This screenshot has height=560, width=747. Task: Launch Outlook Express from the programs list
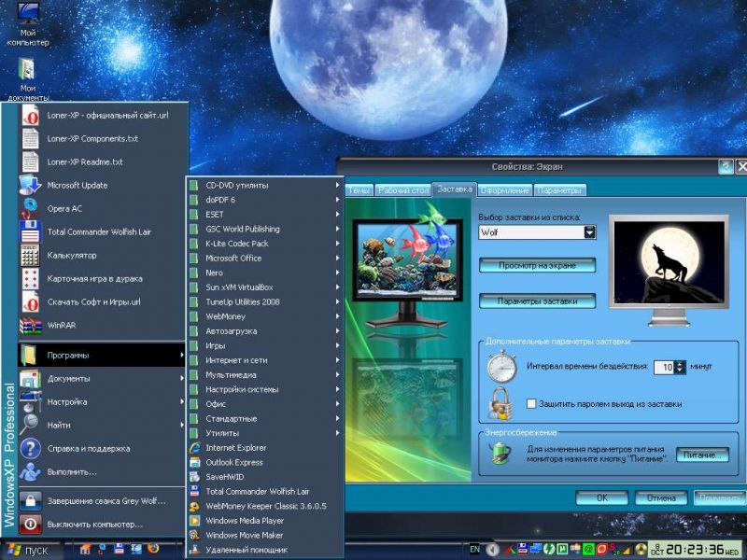coord(233,462)
